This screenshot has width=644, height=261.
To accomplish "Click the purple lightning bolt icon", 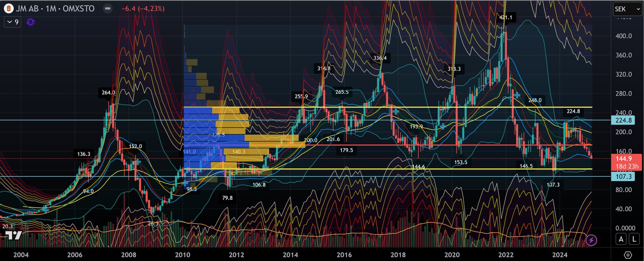I will coord(591,240).
